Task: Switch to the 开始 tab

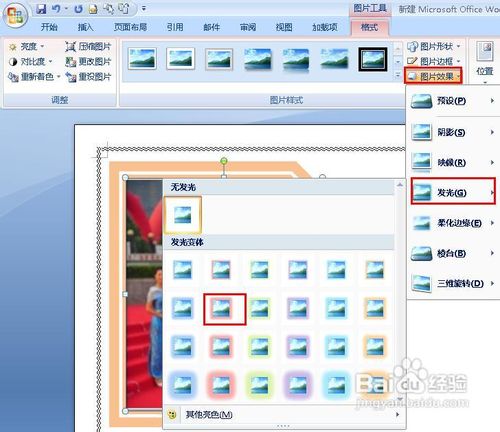Action: 49,27
